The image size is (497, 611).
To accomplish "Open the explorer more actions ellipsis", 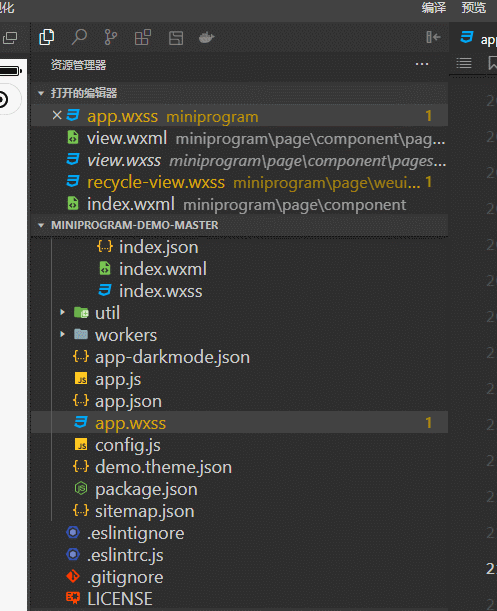I will (x=422, y=64).
